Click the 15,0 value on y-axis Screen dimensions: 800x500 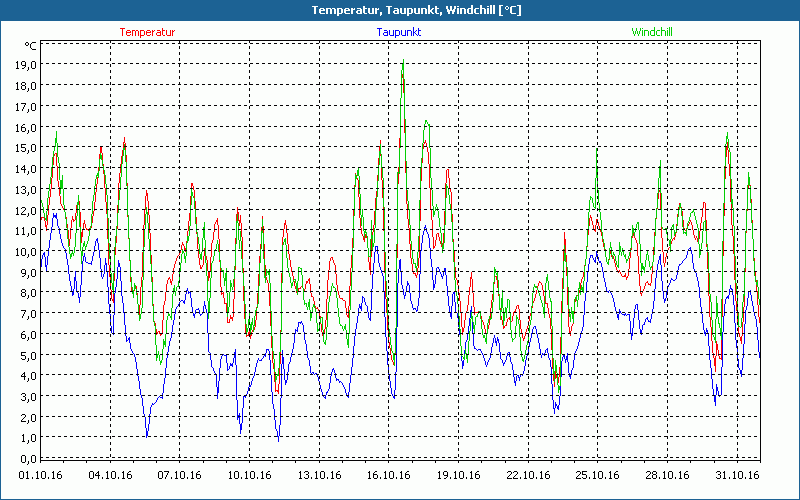coord(27,148)
